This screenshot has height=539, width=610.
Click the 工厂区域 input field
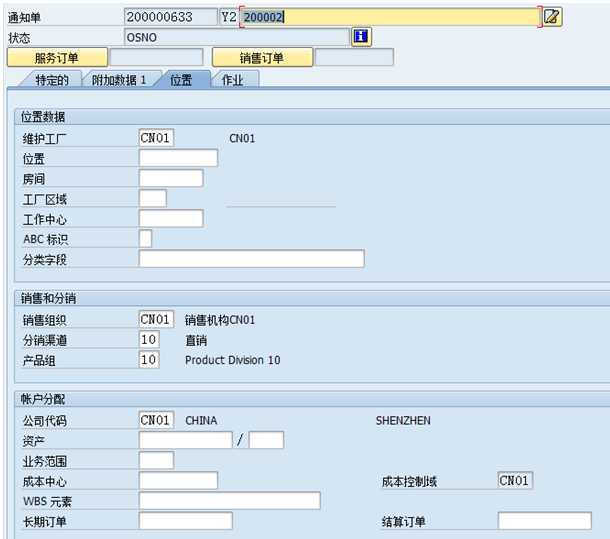coord(153,198)
